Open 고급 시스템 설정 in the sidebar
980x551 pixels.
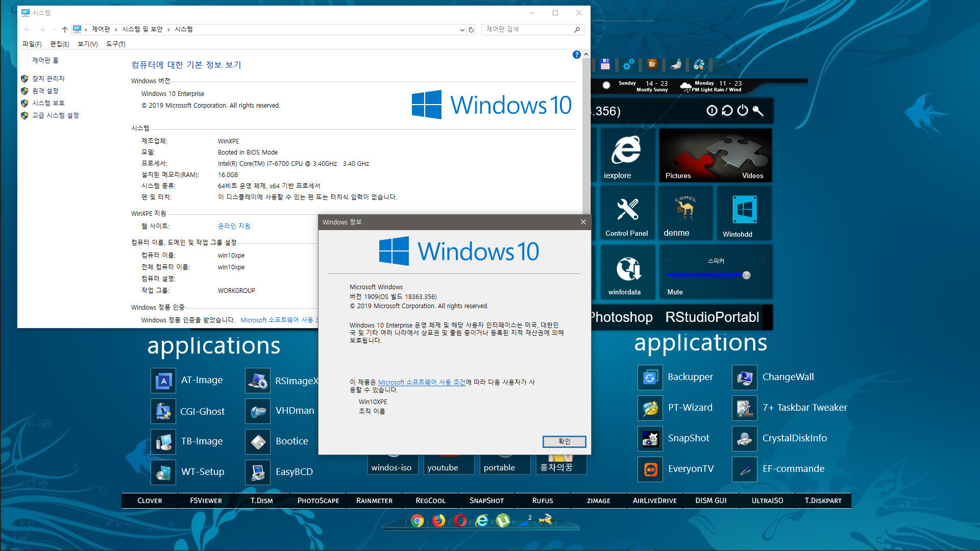pyautogui.click(x=56, y=115)
